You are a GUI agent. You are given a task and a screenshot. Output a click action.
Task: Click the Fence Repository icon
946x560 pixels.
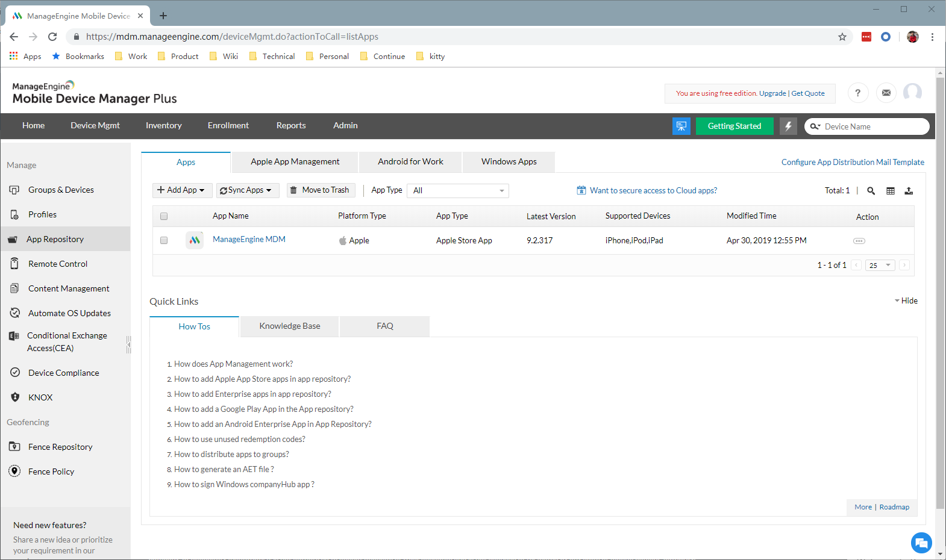click(14, 447)
